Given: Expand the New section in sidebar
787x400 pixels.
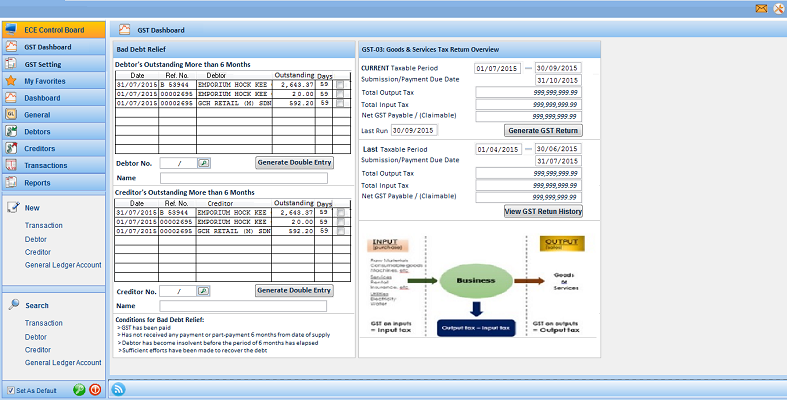Looking at the screenshot, I should click(32, 208).
